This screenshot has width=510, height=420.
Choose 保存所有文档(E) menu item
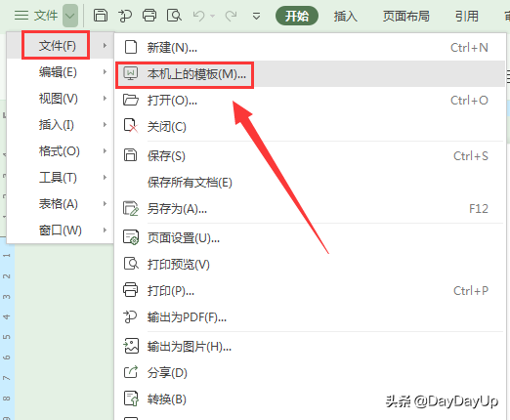coord(310,183)
